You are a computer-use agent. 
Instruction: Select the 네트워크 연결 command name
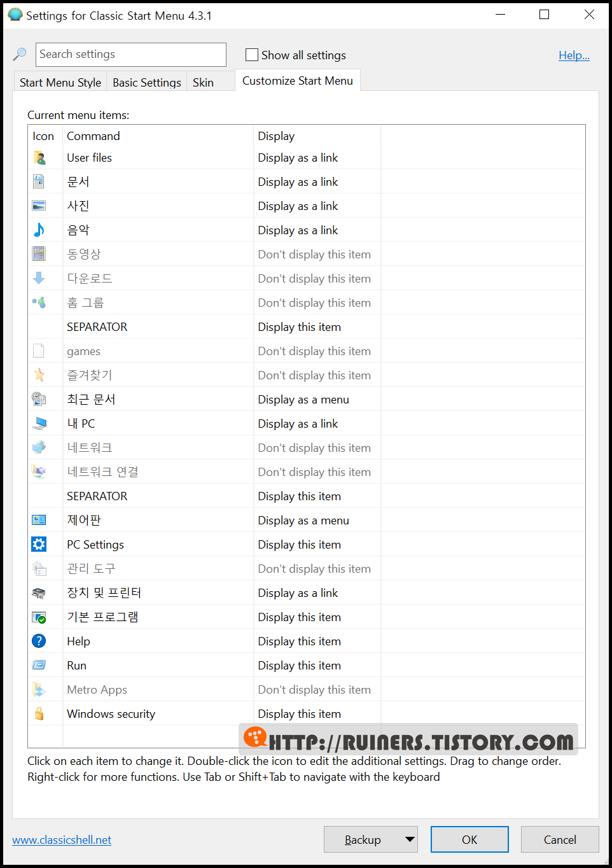102,472
